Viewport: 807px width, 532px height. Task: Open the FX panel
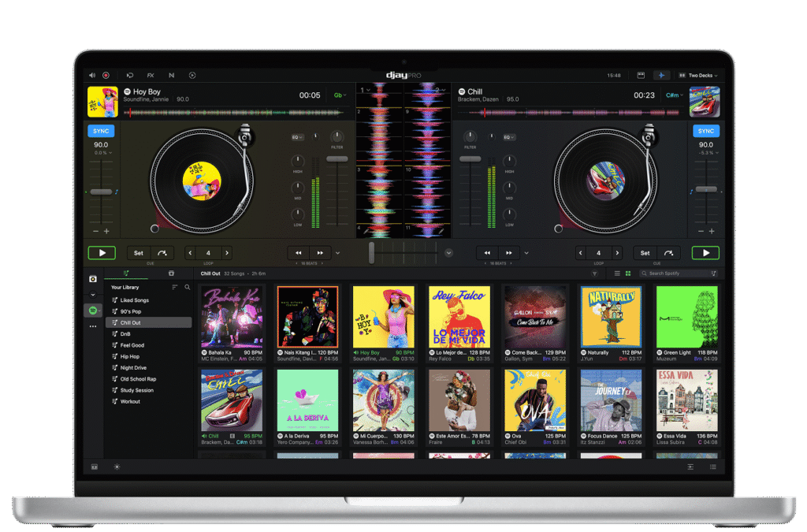coord(151,75)
